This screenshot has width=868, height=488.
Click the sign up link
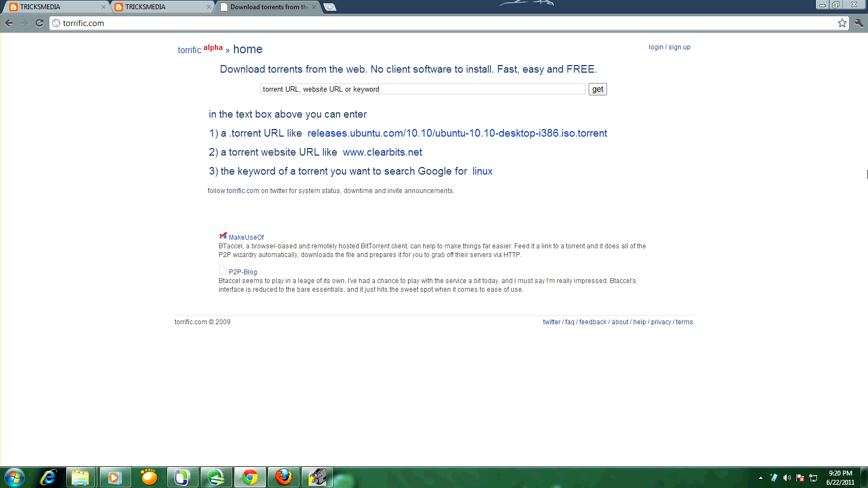click(679, 47)
